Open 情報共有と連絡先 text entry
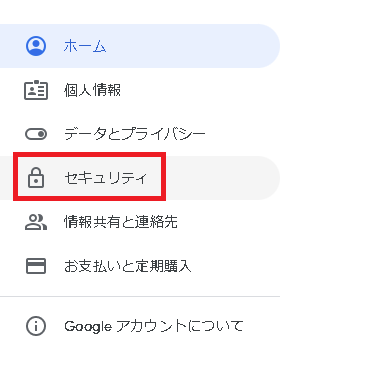 (121, 222)
